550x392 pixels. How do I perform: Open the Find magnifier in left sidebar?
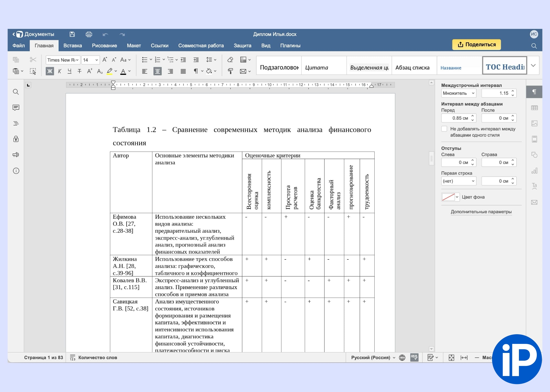coord(16,92)
